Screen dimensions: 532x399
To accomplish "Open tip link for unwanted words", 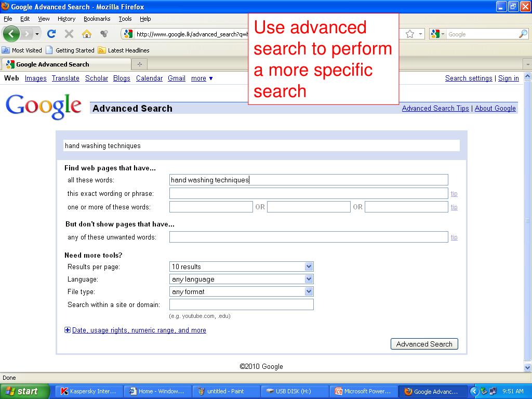I will pyautogui.click(x=454, y=237).
